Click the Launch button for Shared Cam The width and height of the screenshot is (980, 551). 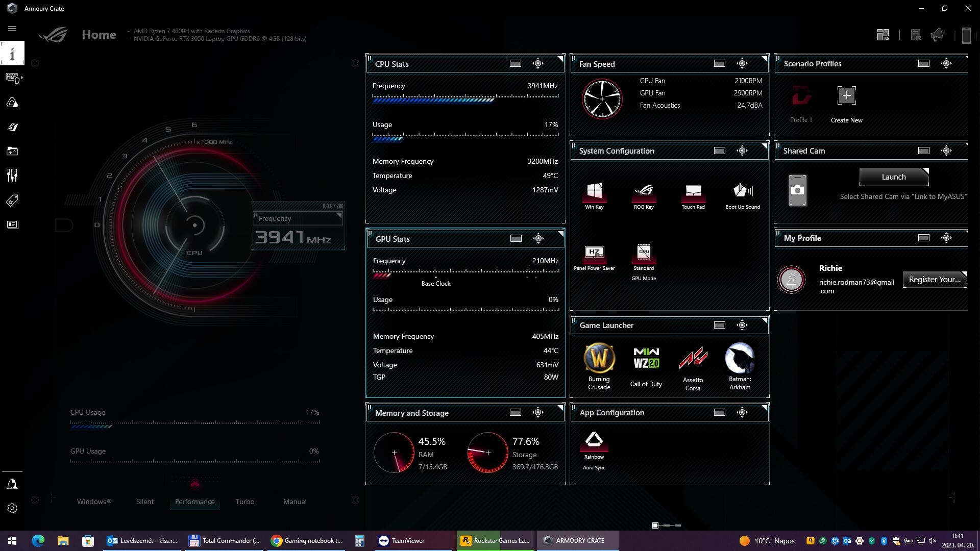(x=894, y=177)
